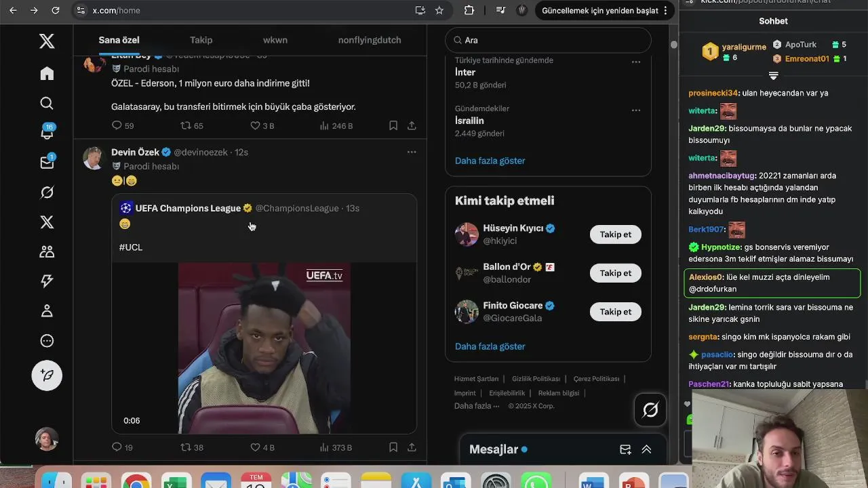Viewport: 868px width, 488px height.
Task: Switch to Sana özel tab
Action: pyautogui.click(x=119, y=40)
